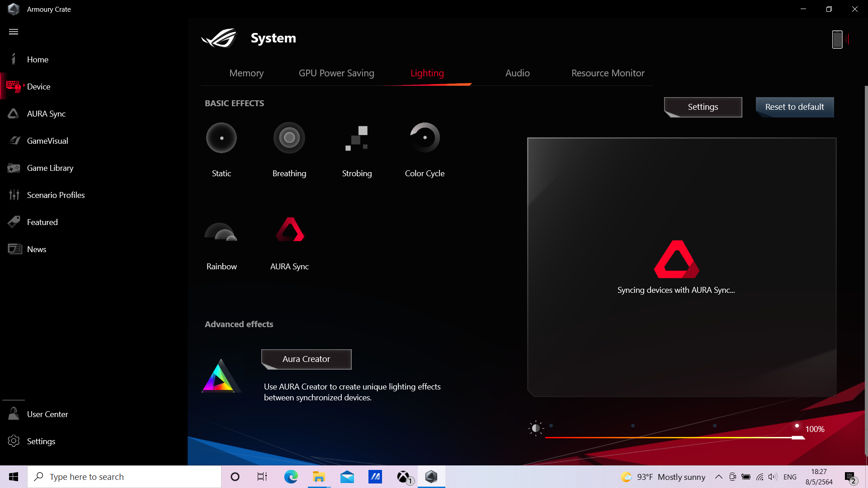This screenshot has width=868, height=488.
Task: Open MyASUS from the taskbar
Action: click(375, 477)
